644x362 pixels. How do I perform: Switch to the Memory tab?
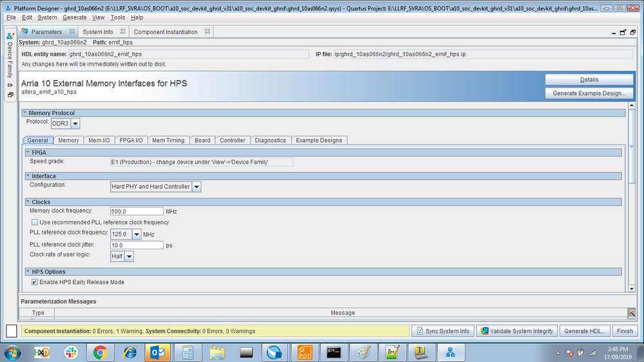(x=68, y=140)
